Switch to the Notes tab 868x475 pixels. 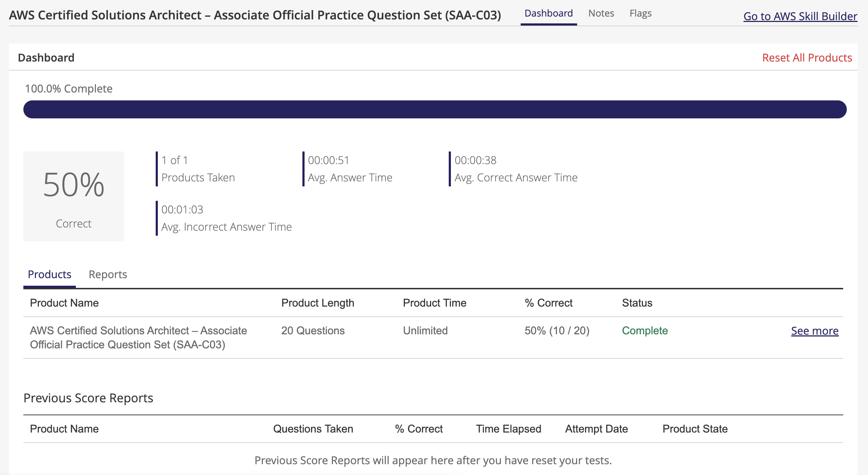(601, 13)
